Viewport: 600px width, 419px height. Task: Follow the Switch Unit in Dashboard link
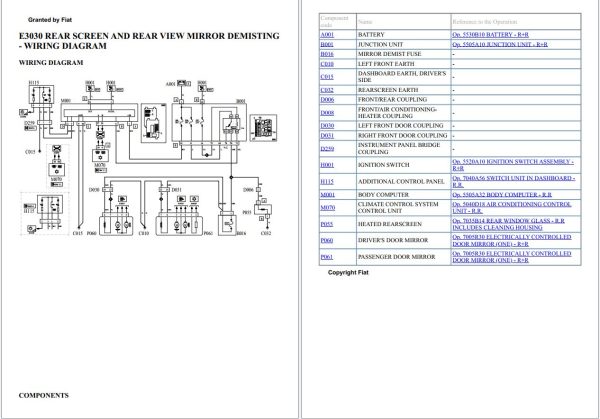(x=514, y=181)
